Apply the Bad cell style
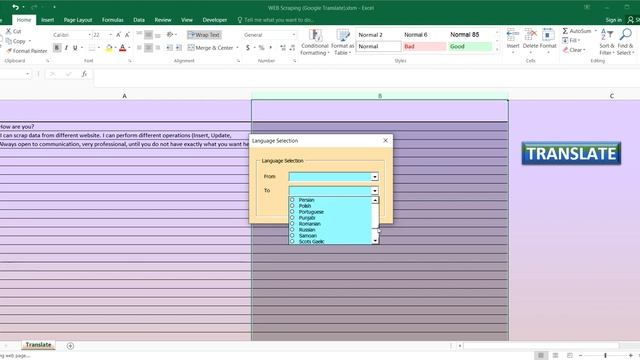 tap(424, 47)
